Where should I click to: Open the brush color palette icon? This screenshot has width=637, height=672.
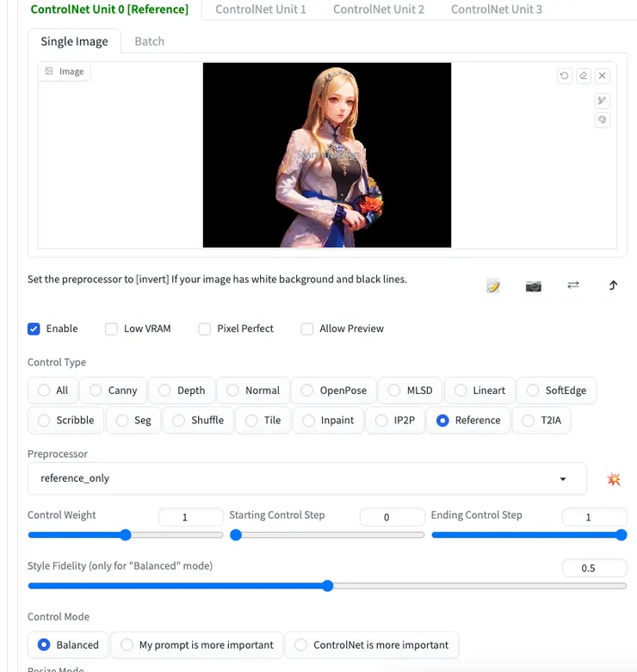[603, 120]
